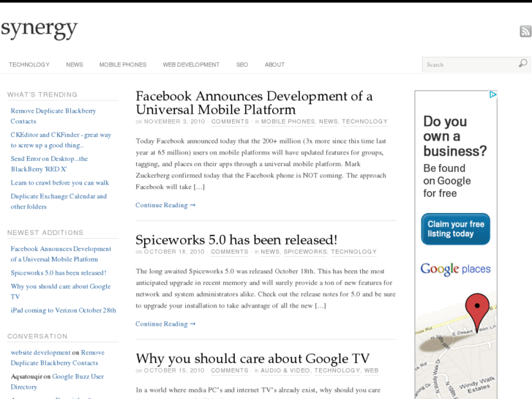Open the About menu item

click(x=274, y=64)
